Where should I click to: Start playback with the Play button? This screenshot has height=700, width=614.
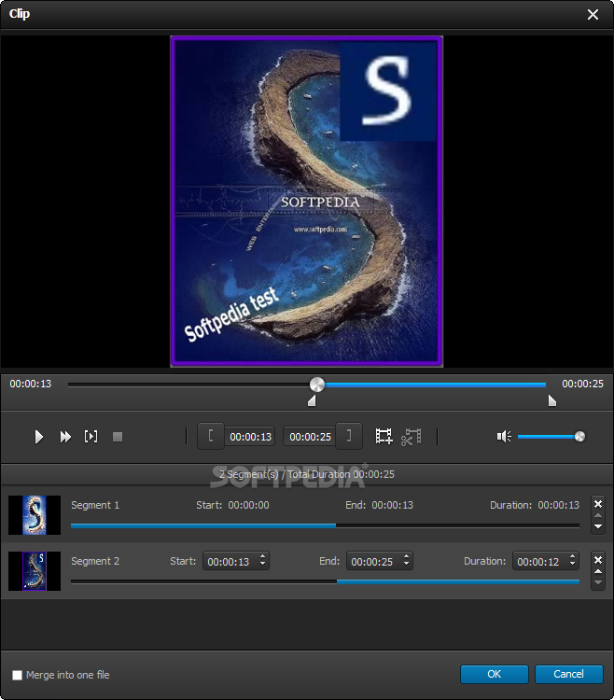(39, 437)
